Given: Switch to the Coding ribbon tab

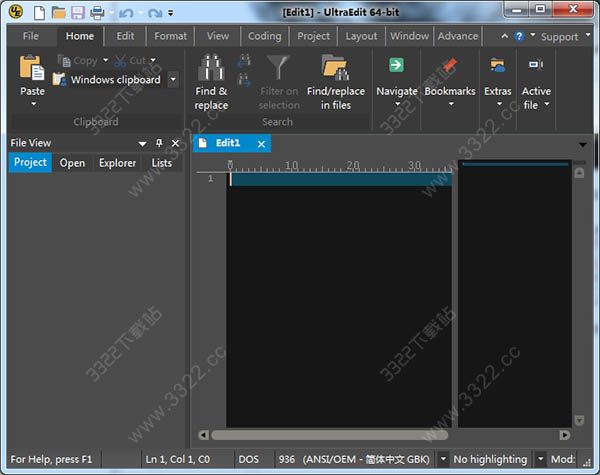Looking at the screenshot, I should (x=265, y=36).
